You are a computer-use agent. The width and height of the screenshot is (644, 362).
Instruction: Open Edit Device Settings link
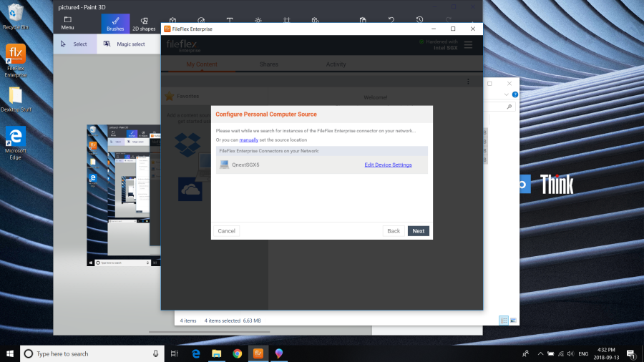coord(388,165)
